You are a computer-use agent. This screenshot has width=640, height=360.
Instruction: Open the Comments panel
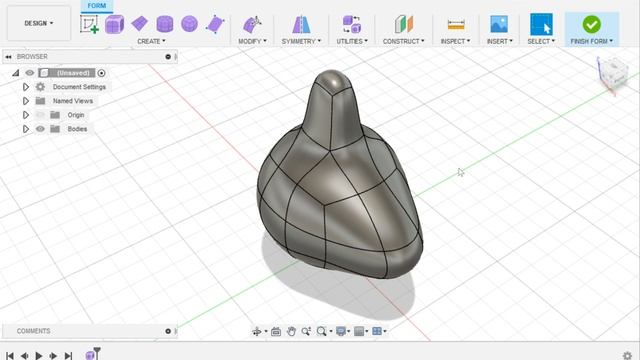(33, 331)
